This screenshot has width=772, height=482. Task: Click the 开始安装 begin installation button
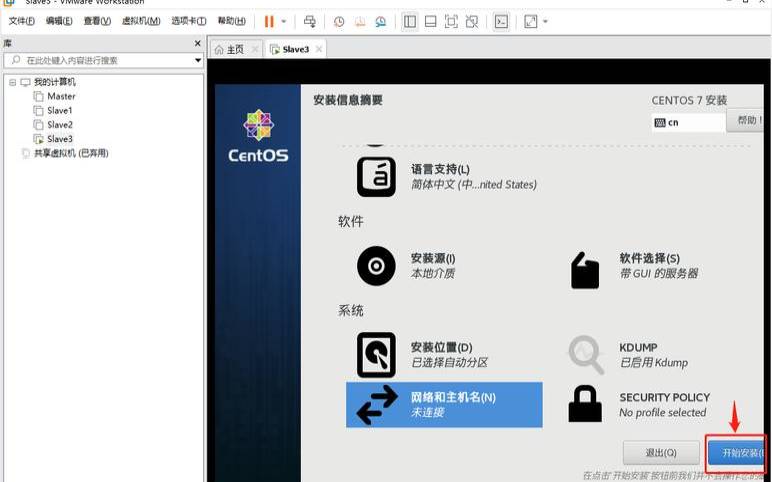pyautogui.click(x=736, y=452)
